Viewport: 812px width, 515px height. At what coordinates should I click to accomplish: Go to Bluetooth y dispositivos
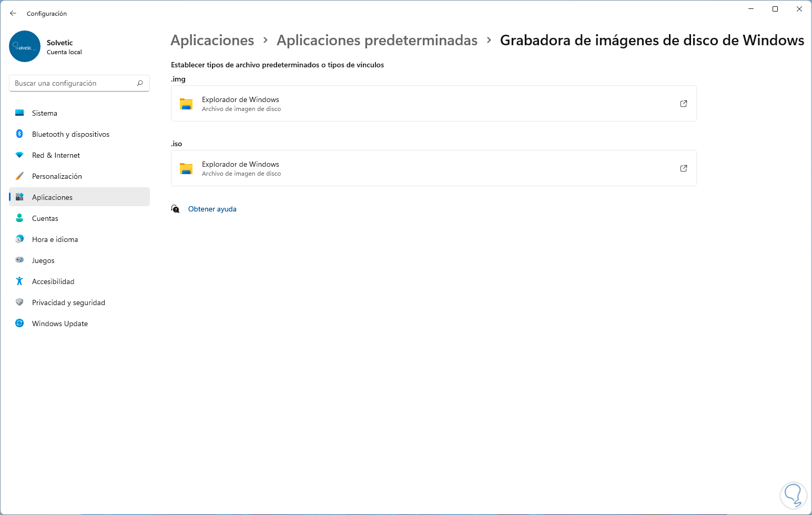79,134
